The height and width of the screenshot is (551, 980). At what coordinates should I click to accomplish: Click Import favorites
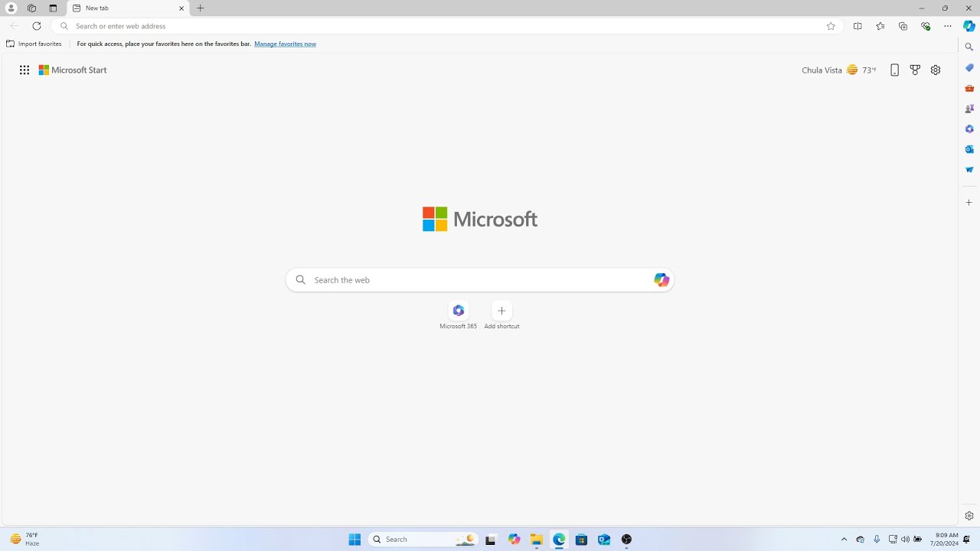(34, 44)
